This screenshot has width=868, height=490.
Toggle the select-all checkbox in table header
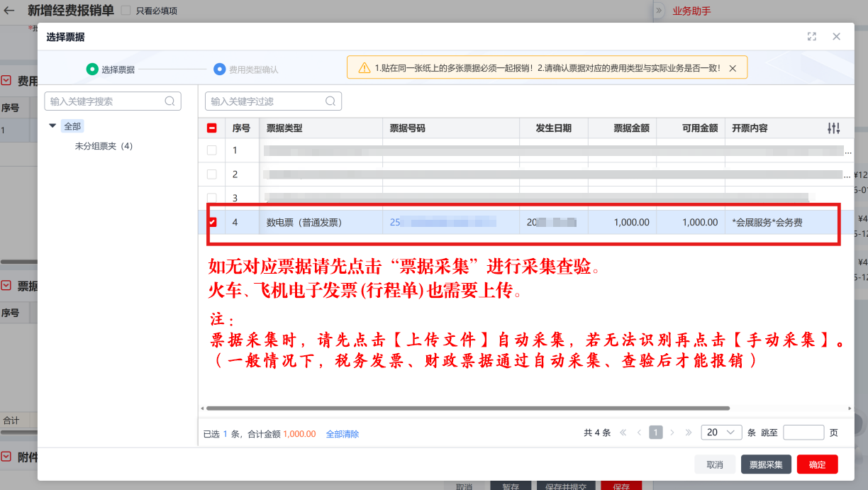212,128
